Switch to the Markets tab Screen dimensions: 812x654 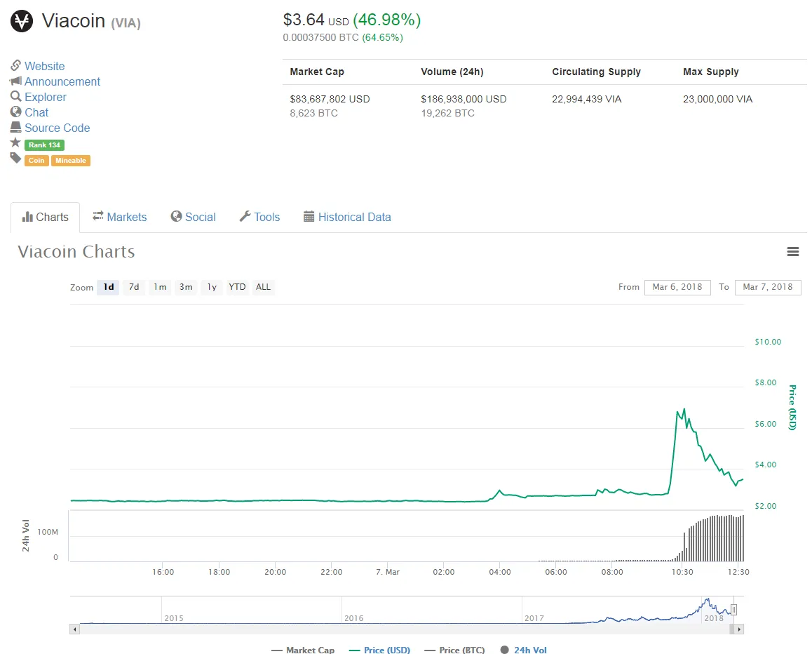(120, 217)
